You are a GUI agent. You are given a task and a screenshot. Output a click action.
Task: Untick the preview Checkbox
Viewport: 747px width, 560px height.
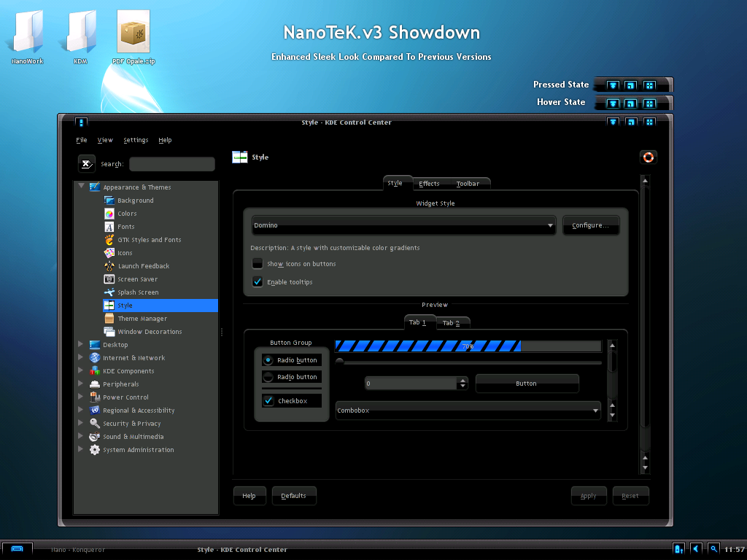tap(268, 400)
